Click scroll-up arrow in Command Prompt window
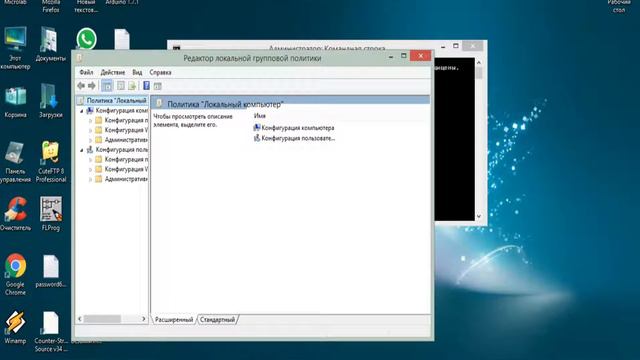The image size is (640, 360). click(x=479, y=62)
